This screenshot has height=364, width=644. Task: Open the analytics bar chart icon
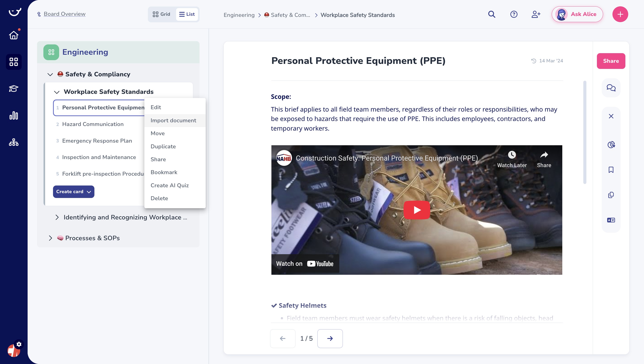click(14, 115)
